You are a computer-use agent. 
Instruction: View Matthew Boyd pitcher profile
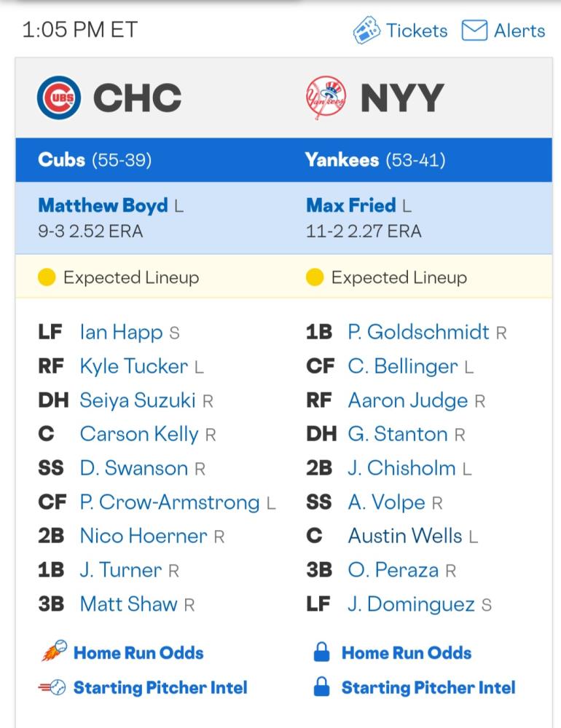tap(103, 205)
